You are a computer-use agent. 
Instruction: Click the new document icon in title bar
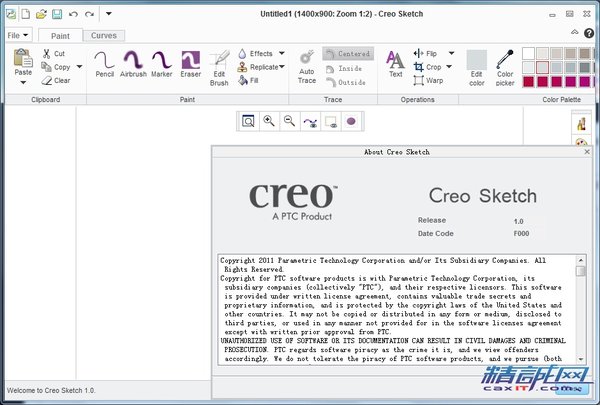click(25, 14)
